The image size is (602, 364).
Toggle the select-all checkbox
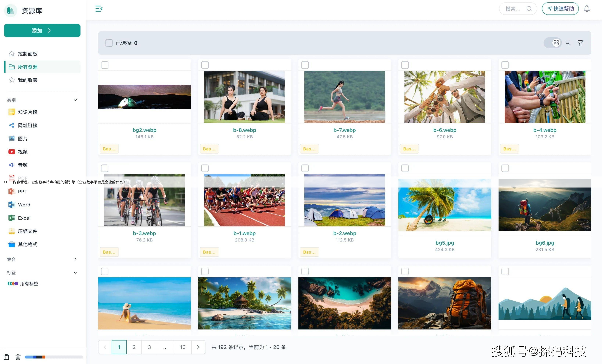pos(109,43)
